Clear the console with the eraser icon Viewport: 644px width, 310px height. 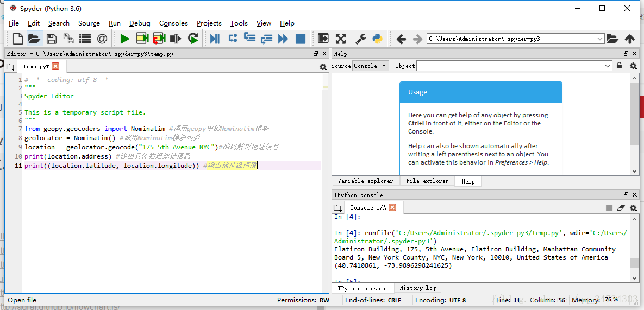coord(621,208)
